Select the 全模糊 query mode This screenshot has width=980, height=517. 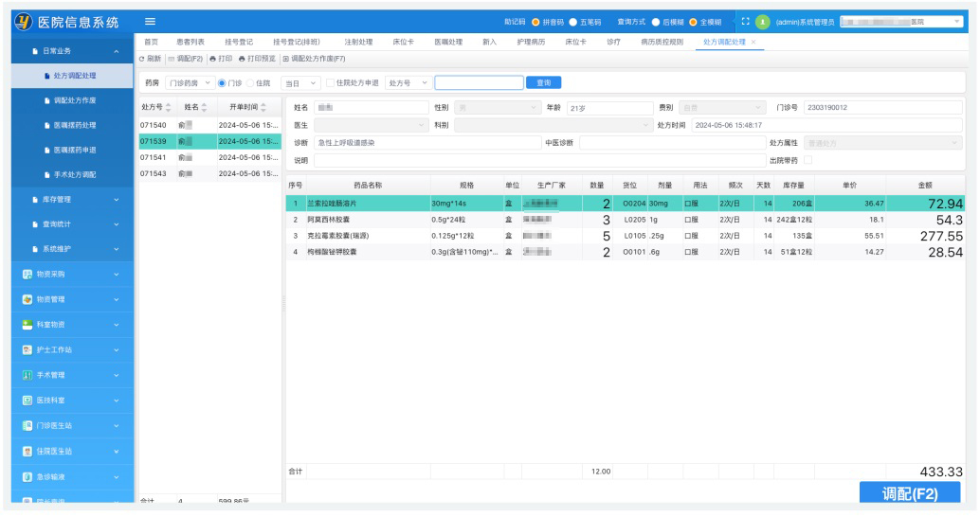[x=693, y=22]
